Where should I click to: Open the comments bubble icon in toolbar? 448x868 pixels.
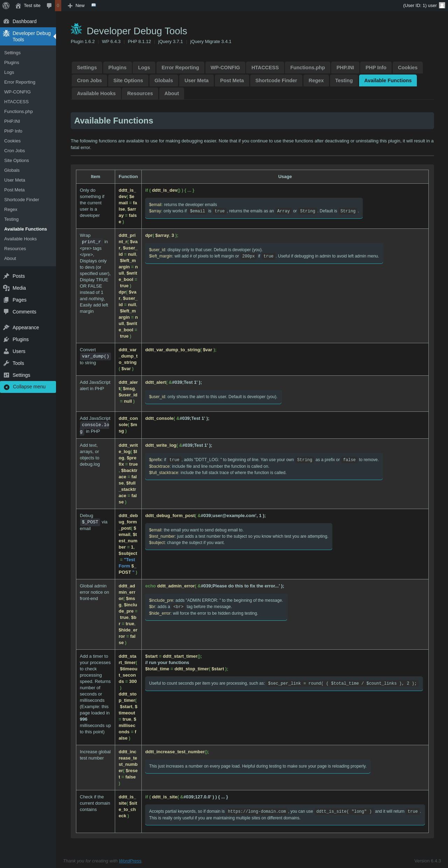pyautogui.click(x=49, y=6)
